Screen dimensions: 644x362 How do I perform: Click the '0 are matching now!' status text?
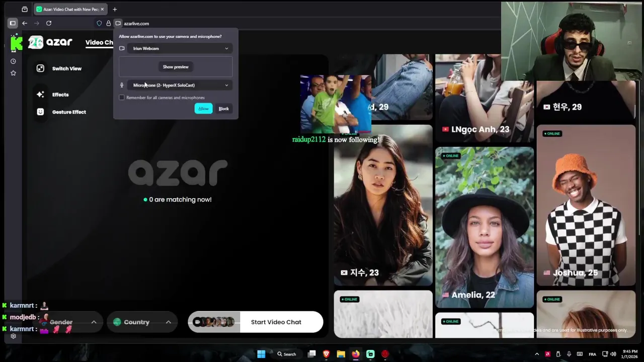pyautogui.click(x=178, y=200)
